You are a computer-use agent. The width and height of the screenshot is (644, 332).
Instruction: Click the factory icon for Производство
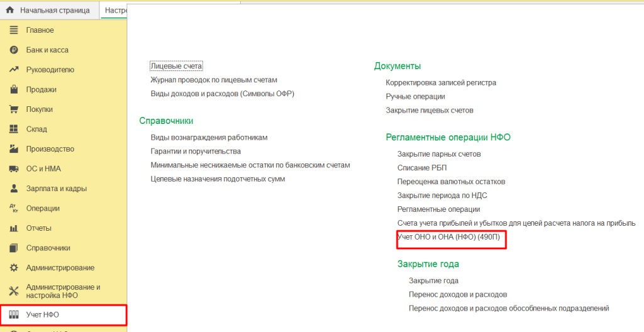tap(13, 149)
